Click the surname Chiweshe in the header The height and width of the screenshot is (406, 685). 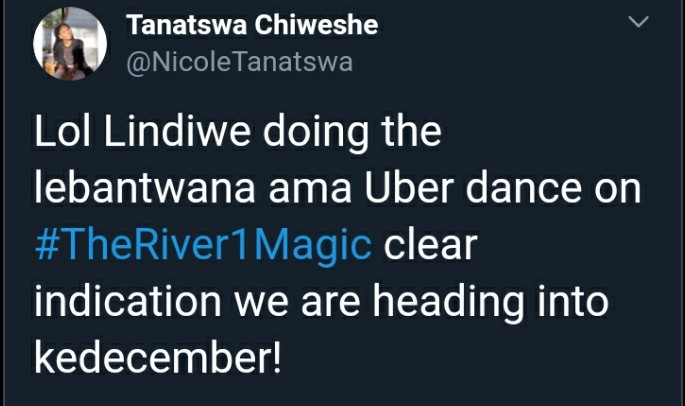point(316,25)
